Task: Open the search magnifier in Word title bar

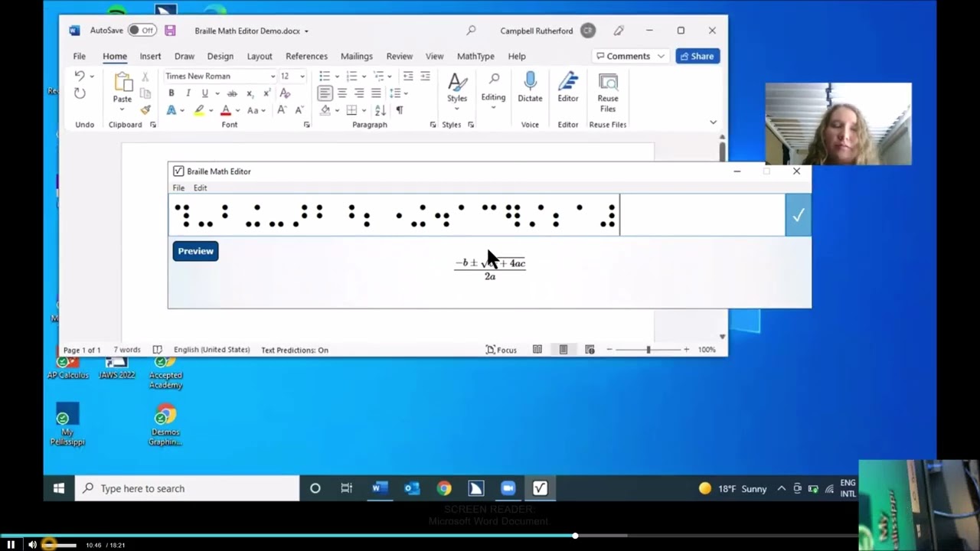Action: [x=471, y=31]
